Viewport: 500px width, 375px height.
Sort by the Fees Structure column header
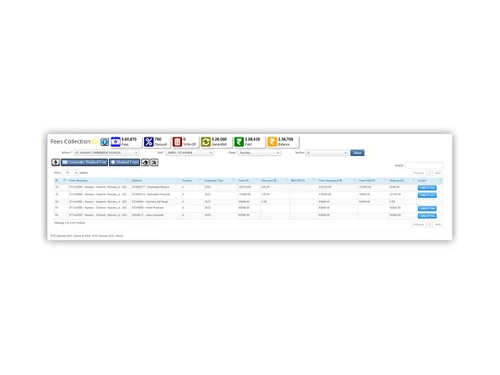(x=99, y=180)
